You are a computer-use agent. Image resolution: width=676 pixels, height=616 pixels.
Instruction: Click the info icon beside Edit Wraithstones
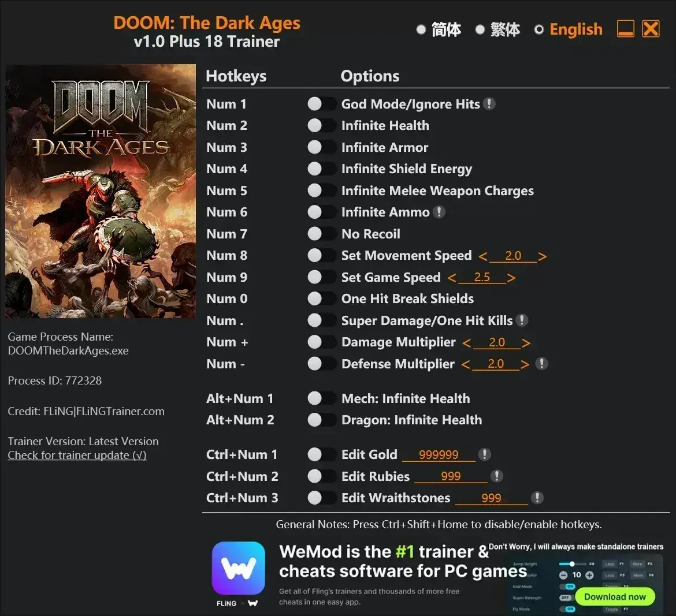tap(538, 498)
